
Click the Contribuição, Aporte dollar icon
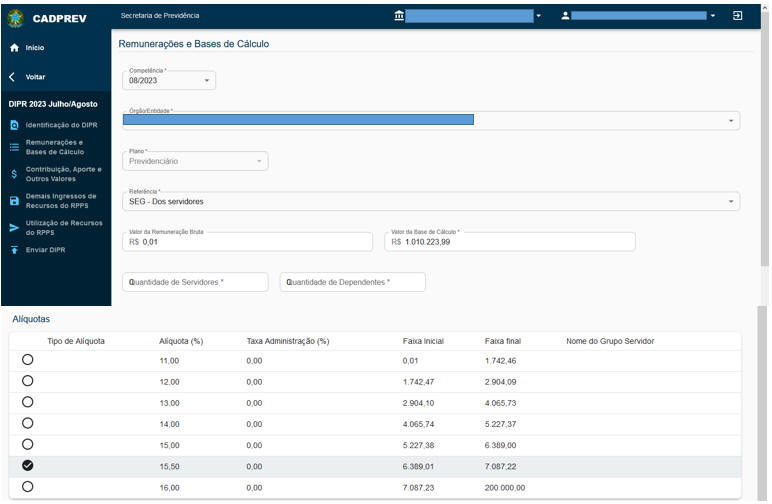point(14,174)
